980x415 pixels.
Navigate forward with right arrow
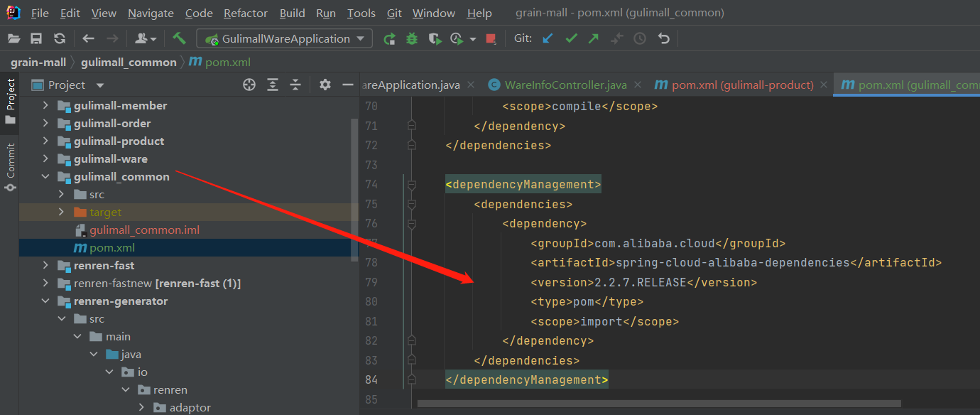pyautogui.click(x=111, y=38)
